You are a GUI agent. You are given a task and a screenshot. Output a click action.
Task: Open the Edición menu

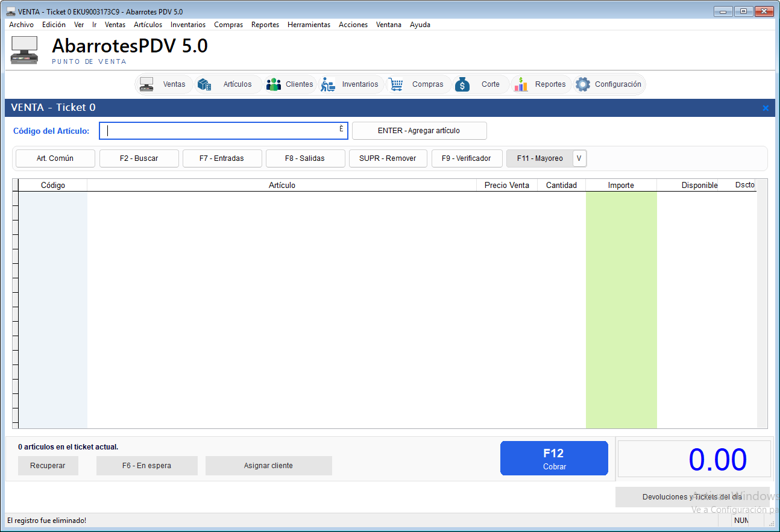tap(54, 25)
